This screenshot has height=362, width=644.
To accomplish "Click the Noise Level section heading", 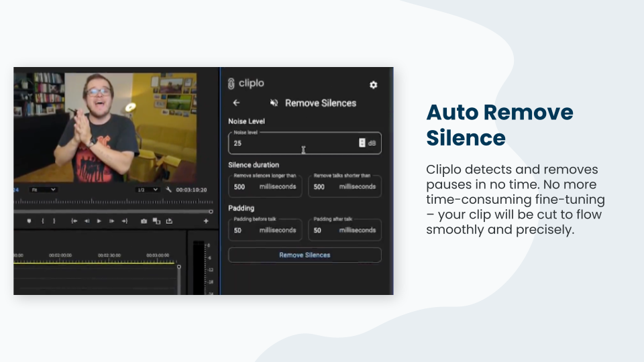I will coord(246,121).
